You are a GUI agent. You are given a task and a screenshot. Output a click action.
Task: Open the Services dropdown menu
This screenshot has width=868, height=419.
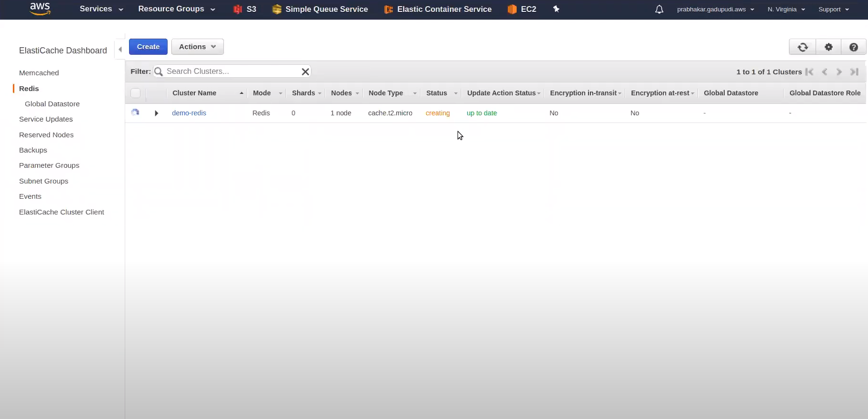coord(101,9)
